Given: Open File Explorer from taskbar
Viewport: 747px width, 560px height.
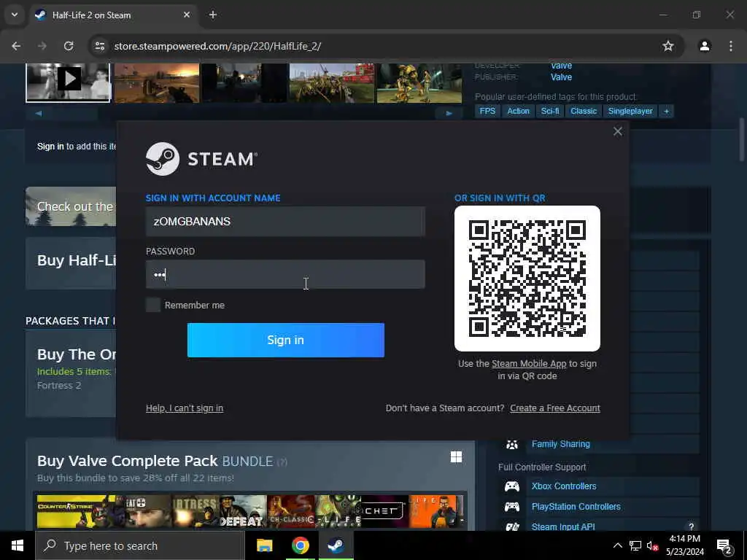Looking at the screenshot, I should [x=264, y=545].
